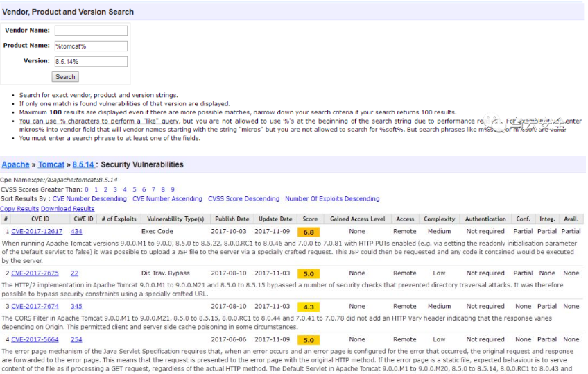Open CVE-2017-12617 details

click(x=37, y=232)
